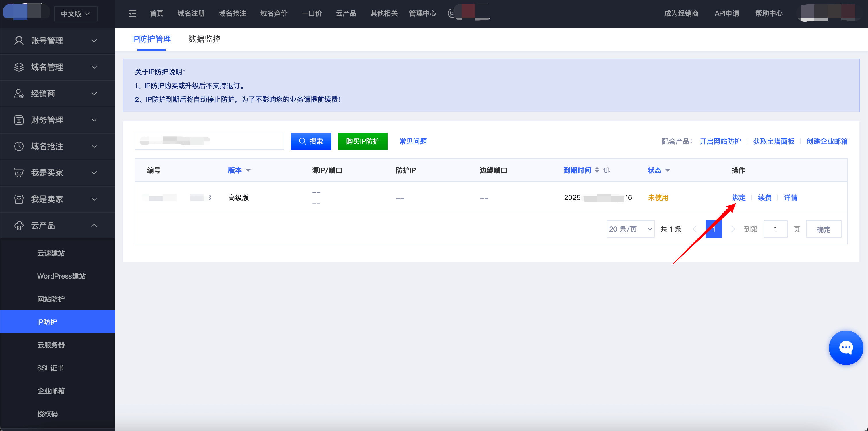Image resolution: width=868 pixels, height=431 pixels.
Task: Open the 状态 column filter dropdown
Action: point(668,170)
